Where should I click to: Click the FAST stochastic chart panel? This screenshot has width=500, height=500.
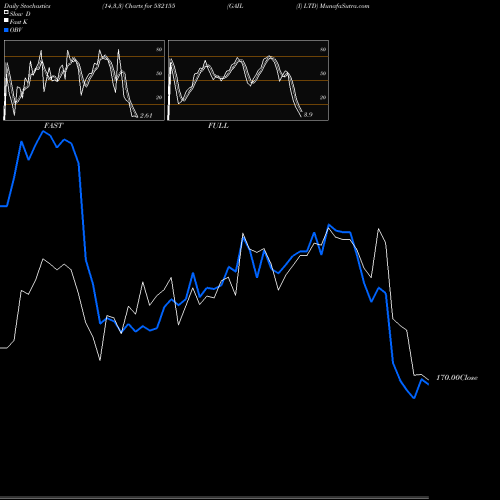point(84,80)
